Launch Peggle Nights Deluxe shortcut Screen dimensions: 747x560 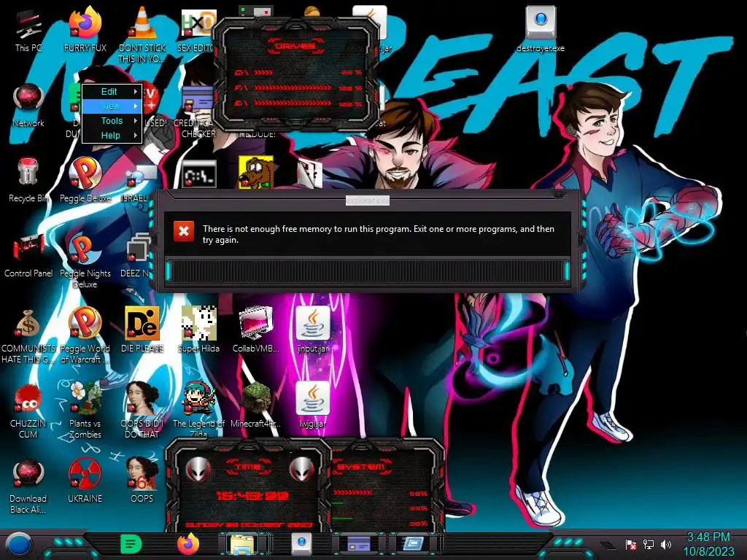pyautogui.click(x=85, y=260)
